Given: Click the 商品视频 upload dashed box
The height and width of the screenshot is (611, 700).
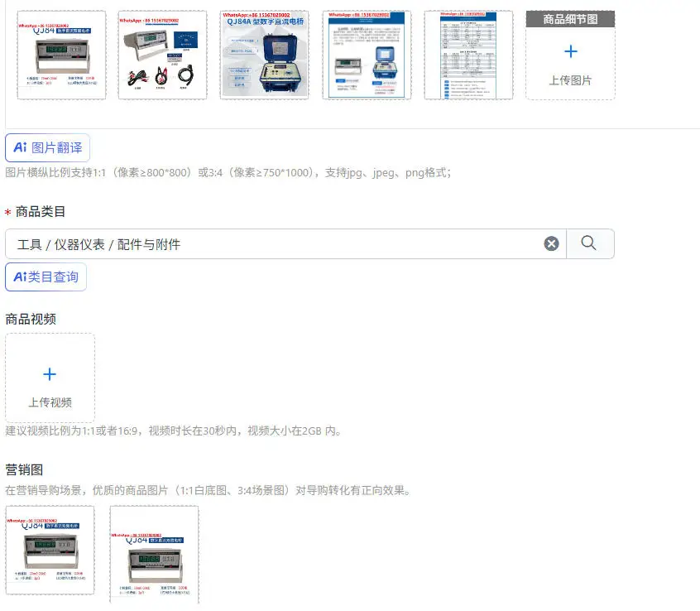Looking at the screenshot, I should (x=50, y=378).
